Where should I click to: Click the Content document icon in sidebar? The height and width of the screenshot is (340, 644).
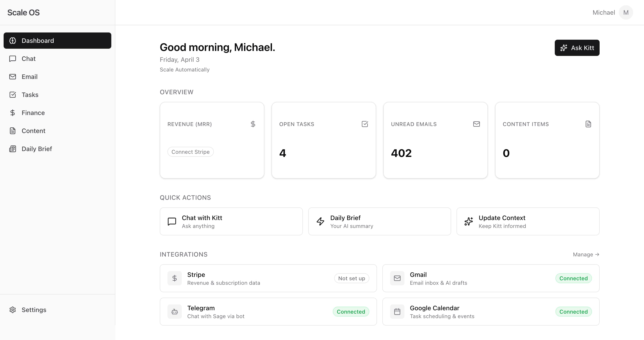click(13, 131)
